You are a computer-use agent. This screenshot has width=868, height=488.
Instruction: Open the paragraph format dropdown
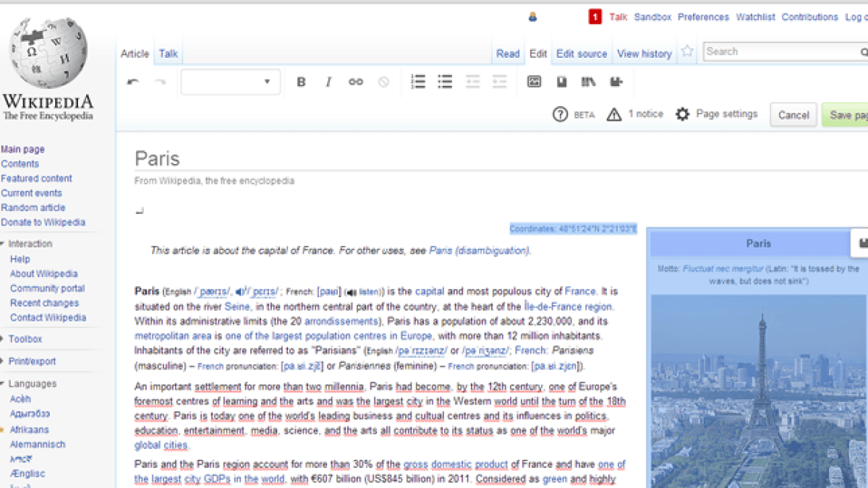click(230, 82)
